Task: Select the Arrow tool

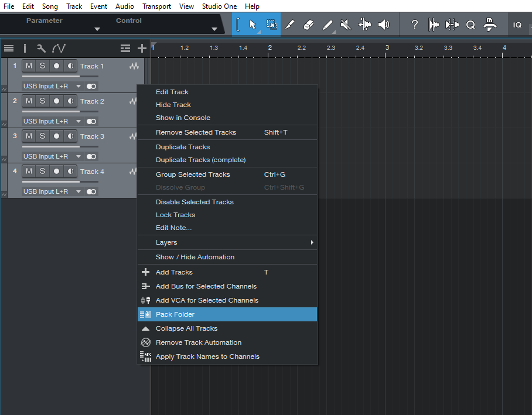Action: [x=253, y=25]
